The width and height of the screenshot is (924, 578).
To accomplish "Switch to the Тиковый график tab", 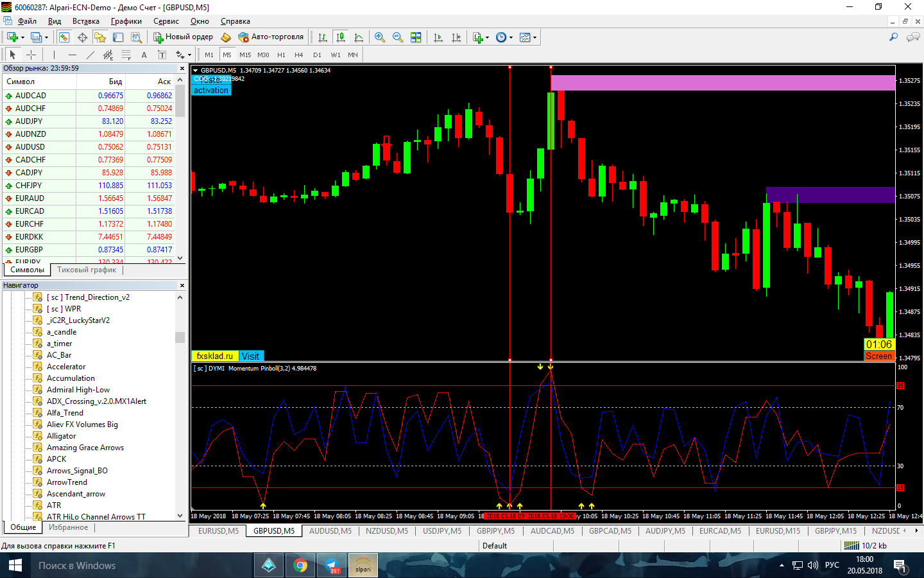I will click(87, 270).
